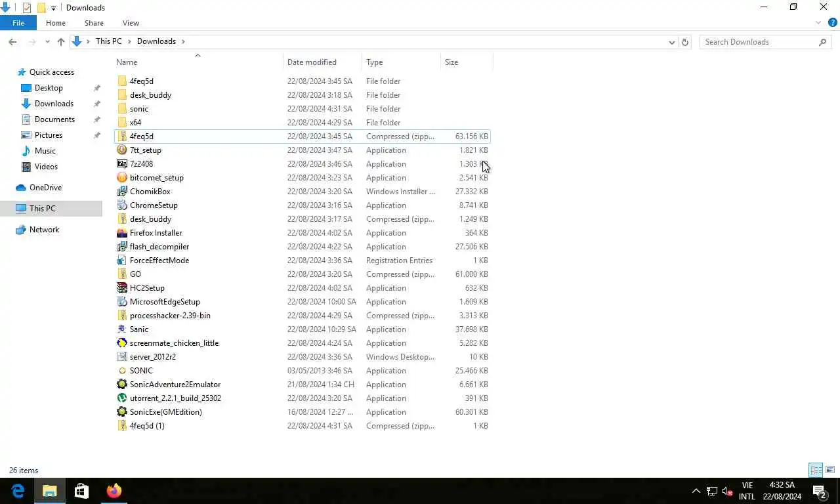Image resolution: width=840 pixels, height=504 pixels.
Task: Expand the Downloads breadcrumb chevron
Action: tap(183, 42)
